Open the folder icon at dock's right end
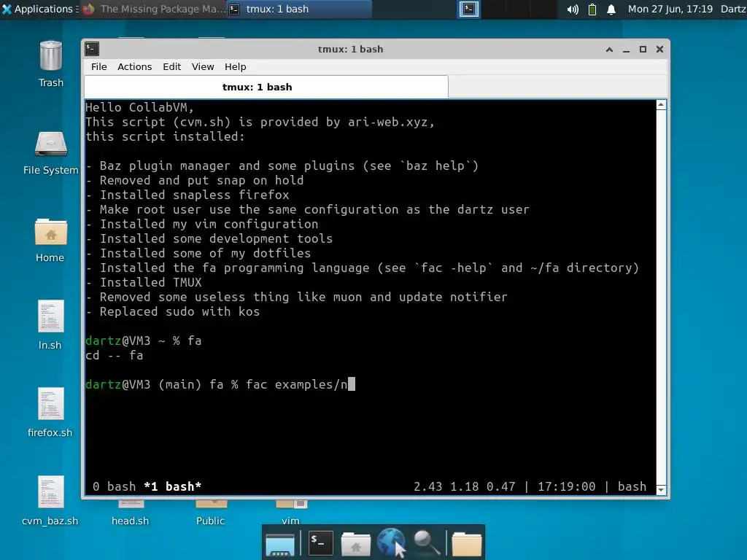This screenshot has width=747, height=560. click(x=467, y=544)
